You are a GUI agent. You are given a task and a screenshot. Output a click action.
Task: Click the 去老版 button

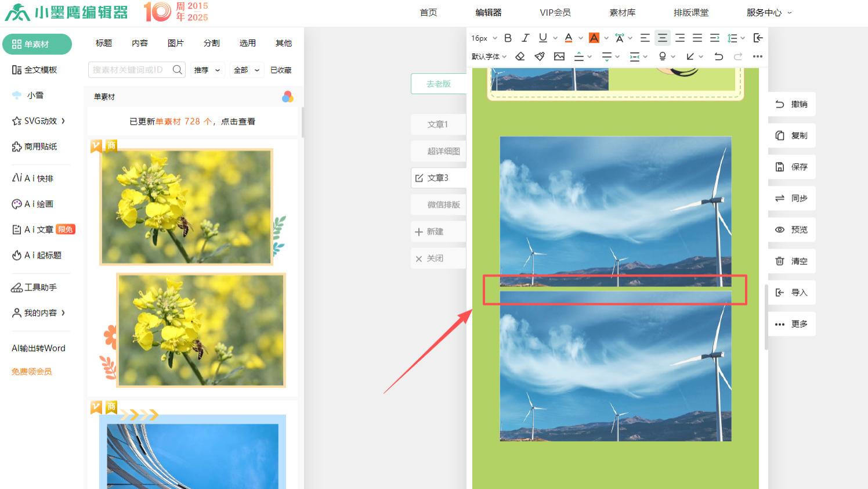(439, 84)
